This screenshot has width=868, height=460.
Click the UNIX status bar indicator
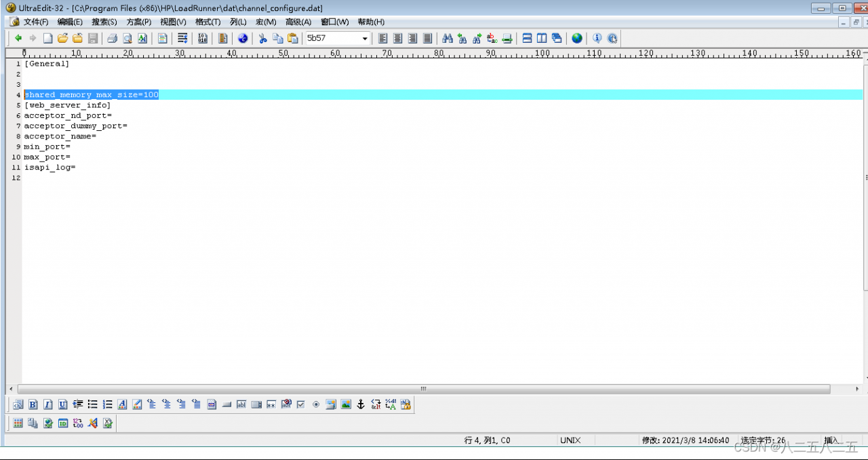(x=570, y=440)
